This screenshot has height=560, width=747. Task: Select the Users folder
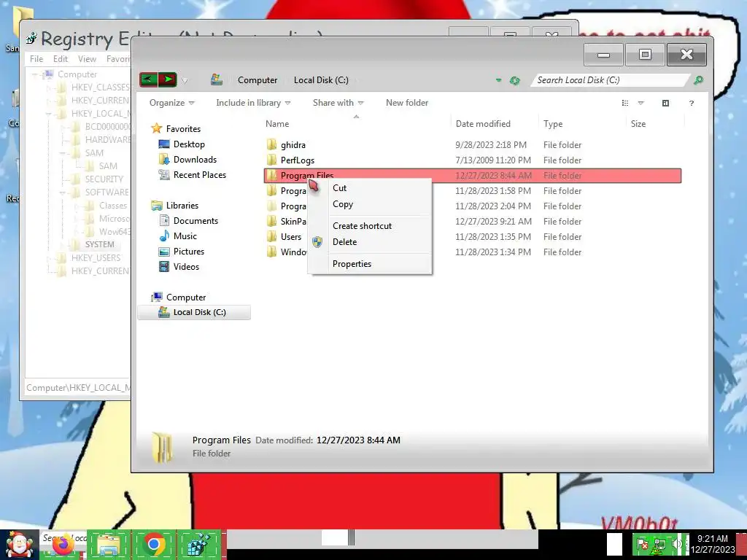[290, 237]
